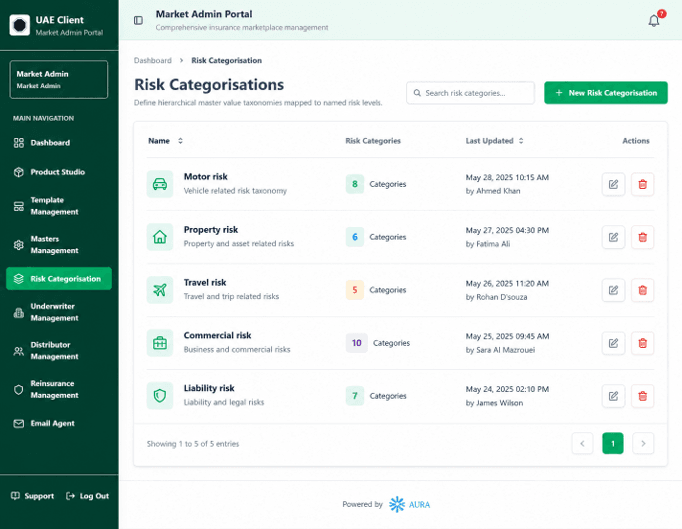Delete the Property risk entry
This screenshot has width=682, height=529.
642,237
